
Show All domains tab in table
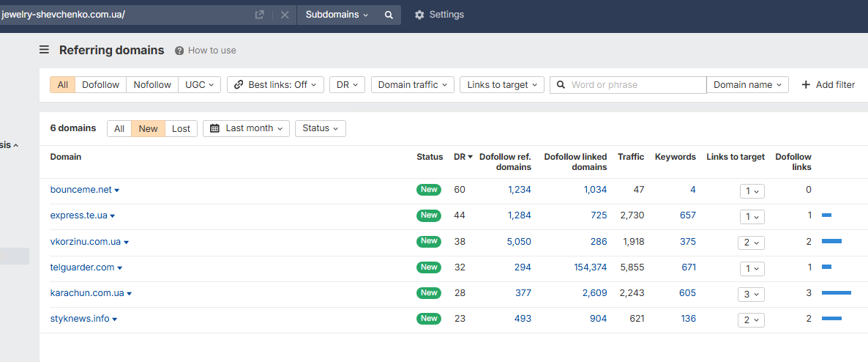(119, 129)
